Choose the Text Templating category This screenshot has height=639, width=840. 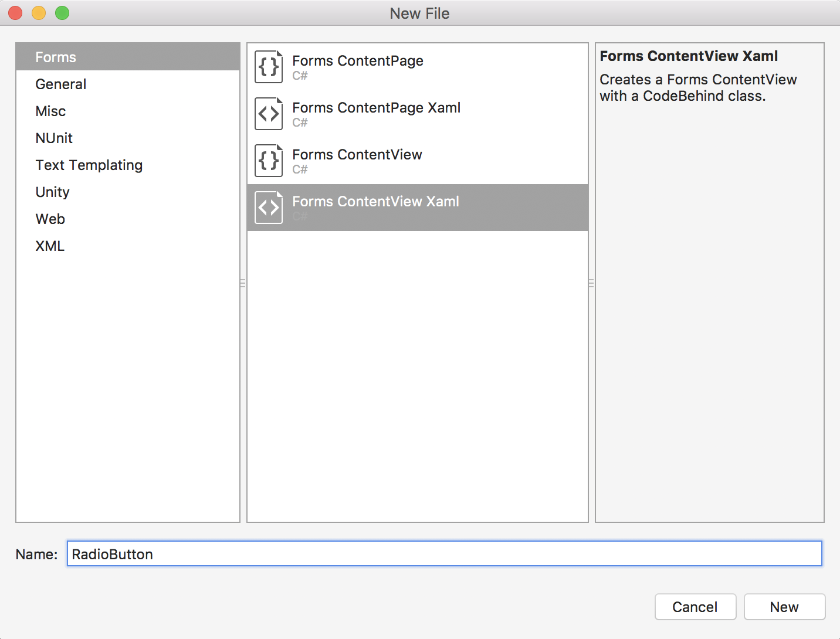pyautogui.click(x=89, y=165)
